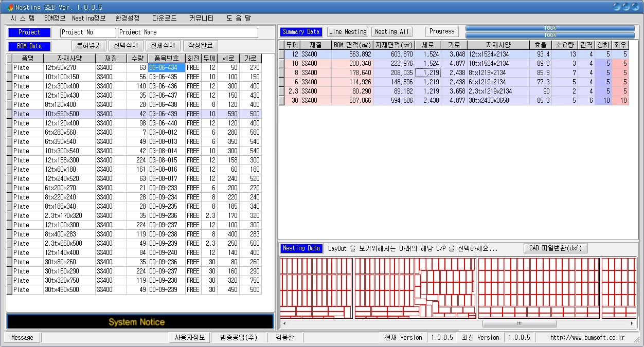This screenshot has height=347, width=644.
Task: Focus the Project Name input field
Action: pos(188,32)
